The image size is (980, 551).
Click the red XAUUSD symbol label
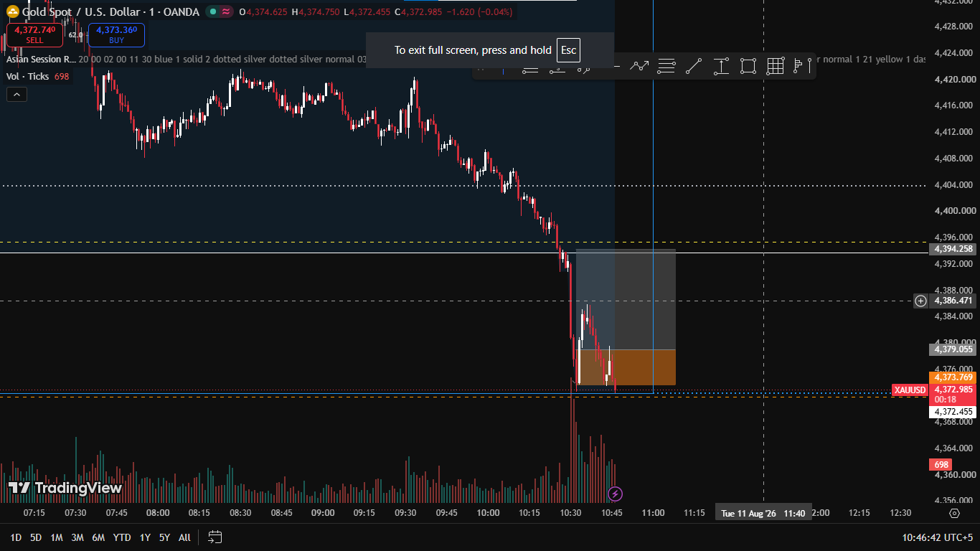(910, 390)
